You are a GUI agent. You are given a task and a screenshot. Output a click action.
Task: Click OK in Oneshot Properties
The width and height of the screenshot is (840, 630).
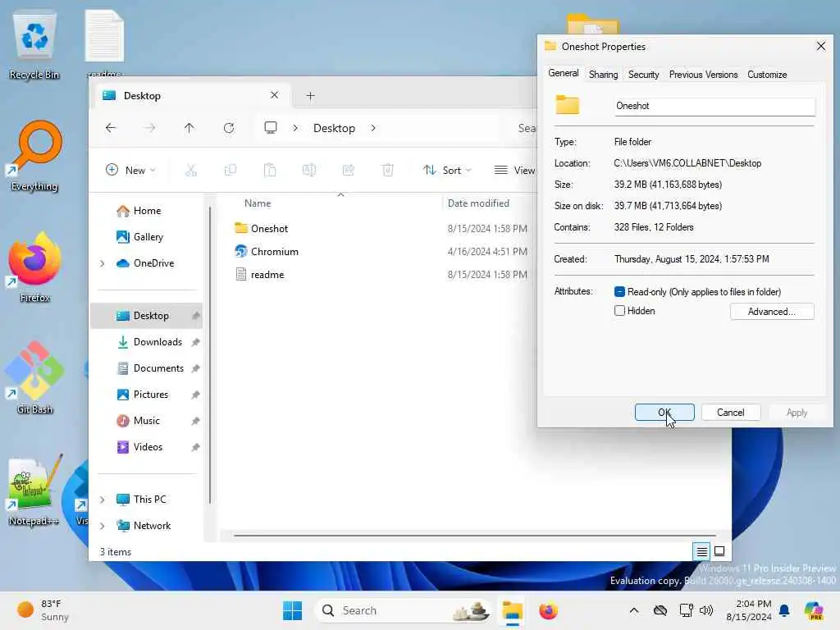point(664,413)
